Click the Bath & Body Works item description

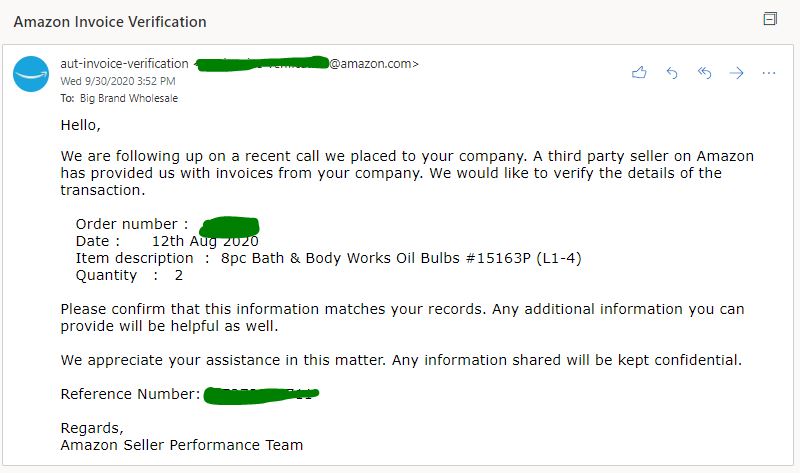pos(400,258)
